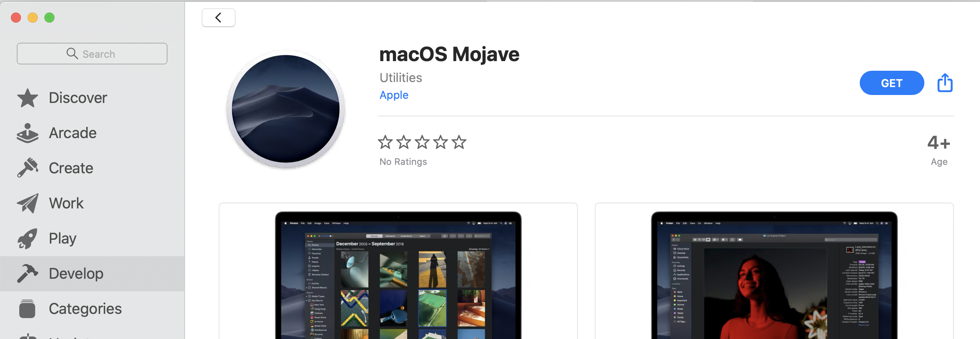This screenshot has height=339, width=980.
Task: Go back with the chevron button
Action: (x=219, y=18)
